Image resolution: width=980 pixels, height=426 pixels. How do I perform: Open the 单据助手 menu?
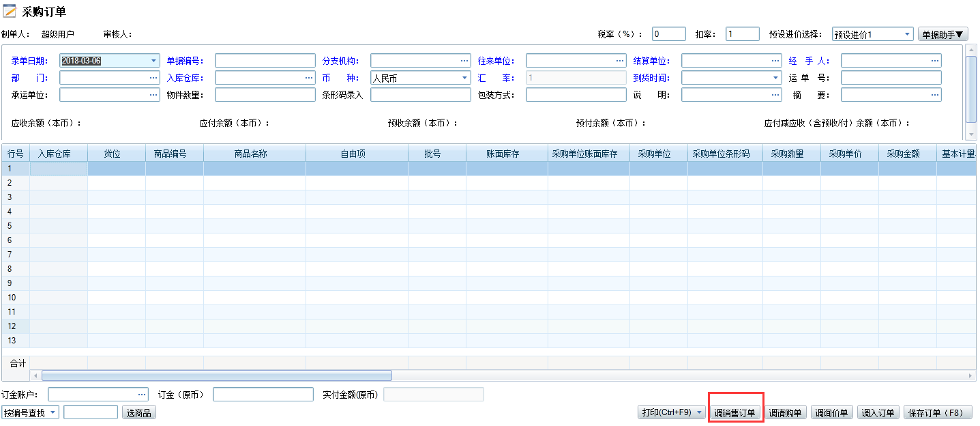[943, 34]
